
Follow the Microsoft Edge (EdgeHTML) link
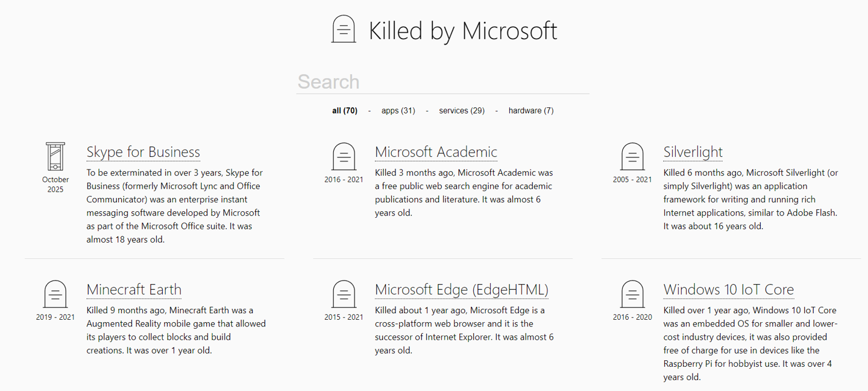point(461,290)
